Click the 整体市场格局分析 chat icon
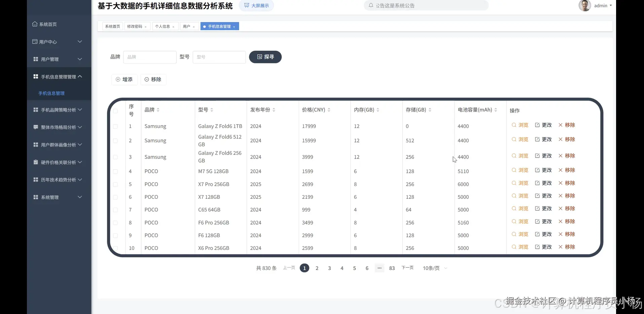 (x=36, y=127)
